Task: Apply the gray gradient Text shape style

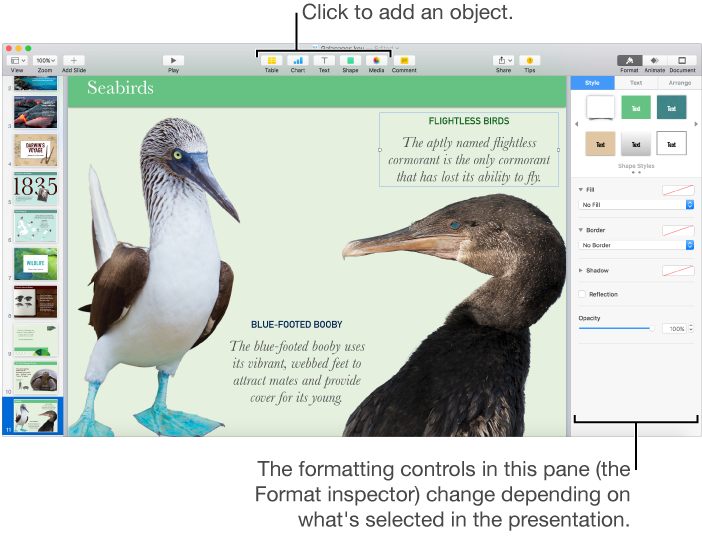Action: [x=636, y=144]
